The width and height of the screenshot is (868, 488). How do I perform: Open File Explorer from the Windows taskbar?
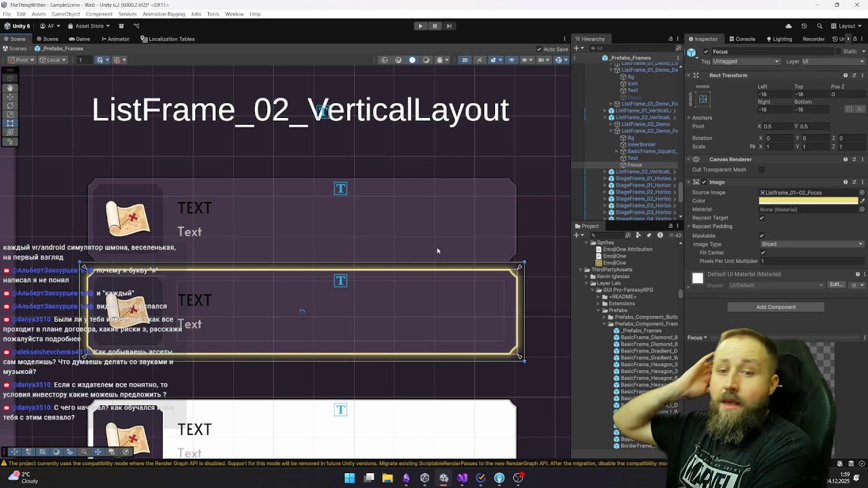(387, 478)
